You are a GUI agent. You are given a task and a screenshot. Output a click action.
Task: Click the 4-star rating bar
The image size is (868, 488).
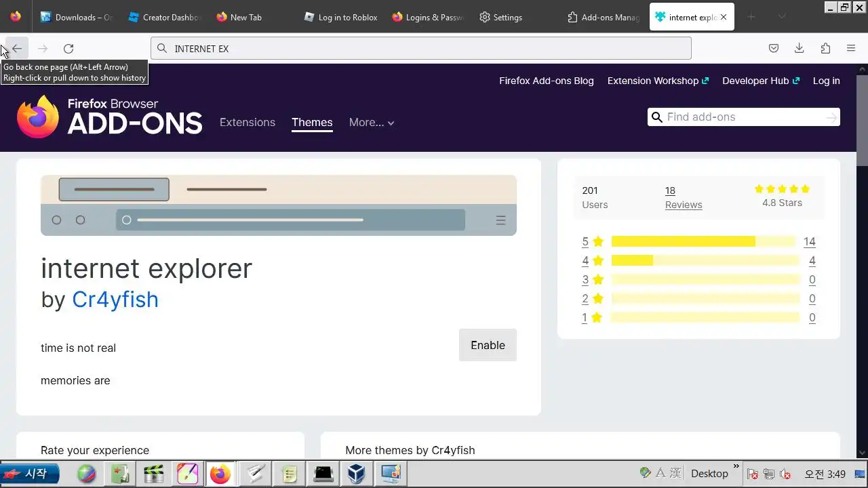(x=705, y=260)
